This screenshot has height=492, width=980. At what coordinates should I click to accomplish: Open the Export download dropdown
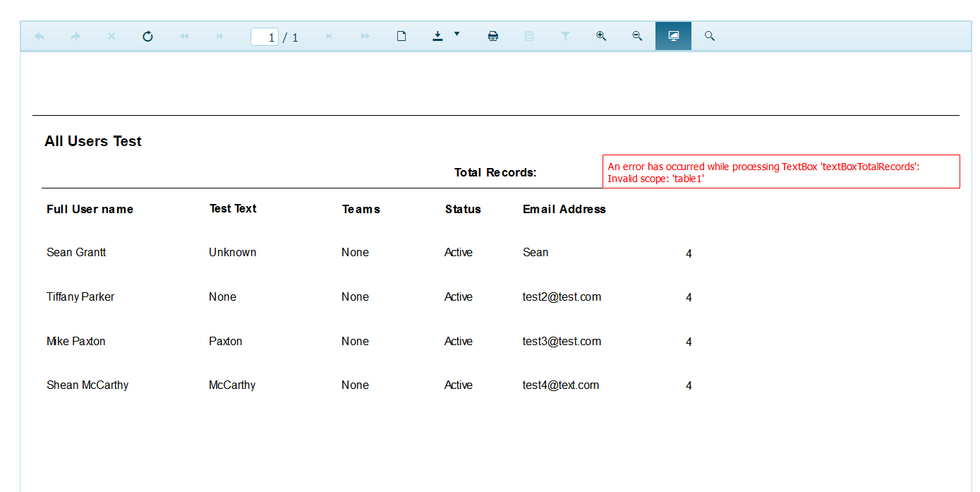(x=437, y=36)
